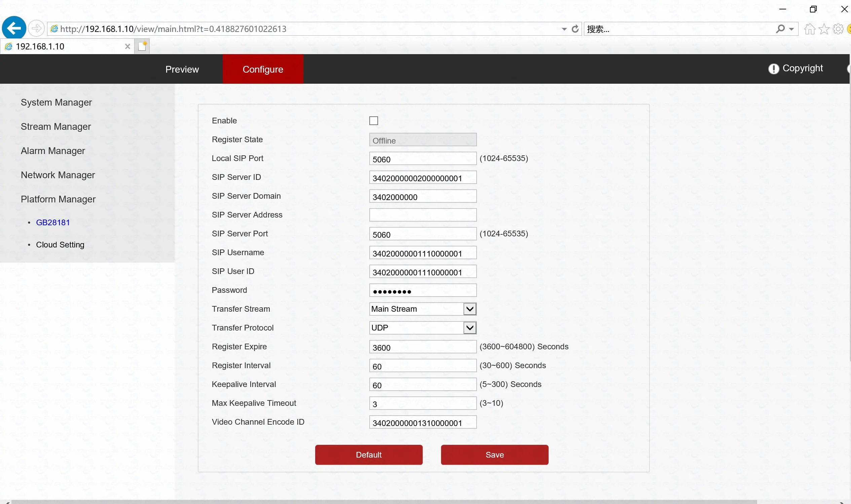Go back with the browser back arrow

14,28
